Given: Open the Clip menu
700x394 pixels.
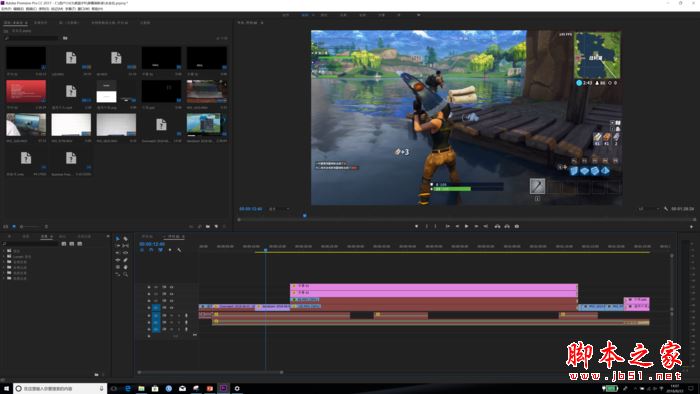Looking at the screenshot, I should coord(31,8).
